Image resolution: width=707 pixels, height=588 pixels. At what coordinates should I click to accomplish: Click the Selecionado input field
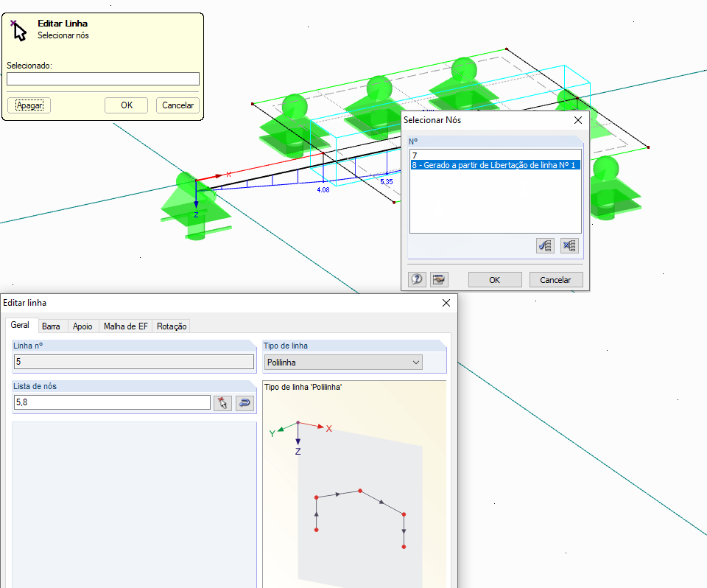coord(103,79)
